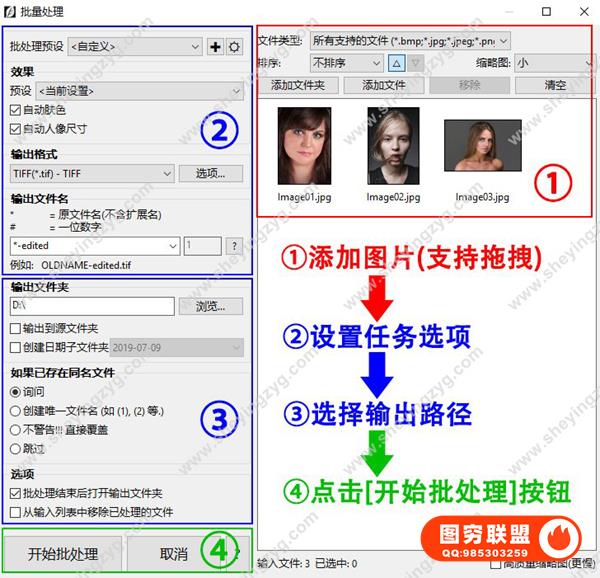Open the 文件类型 filter dropdown
Viewport: 600px width, 578px height.
(410, 40)
